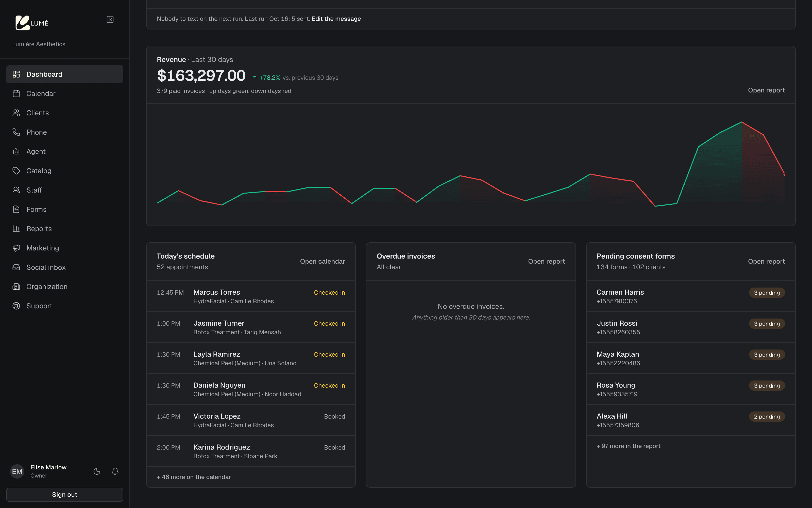Navigate to Reports page
Viewport: 812px width, 508px height.
[x=65, y=229]
